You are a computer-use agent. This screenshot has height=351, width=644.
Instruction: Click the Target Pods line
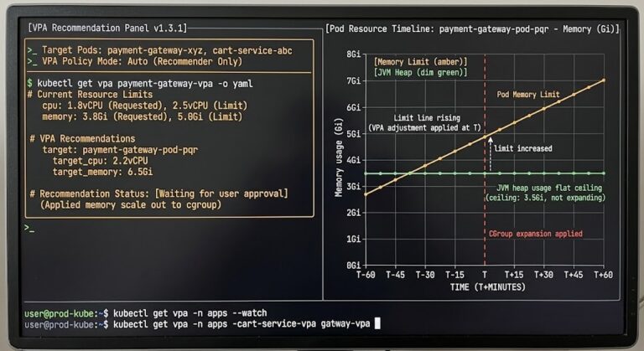tap(160, 50)
